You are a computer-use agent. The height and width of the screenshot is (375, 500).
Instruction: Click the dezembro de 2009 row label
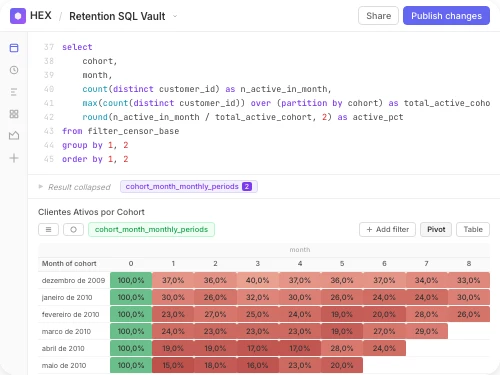(x=73, y=280)
